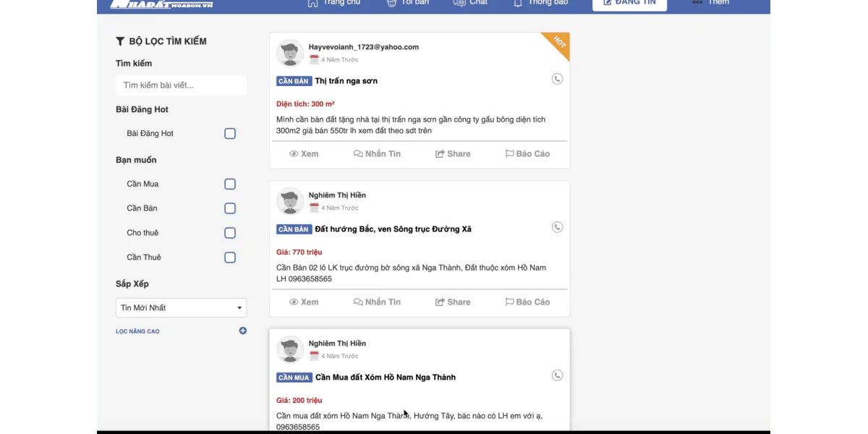The width and height of the screenshot is (868, 434).
Task: Click into the Tìm kiếm bài viết search field
Action: 181,85
